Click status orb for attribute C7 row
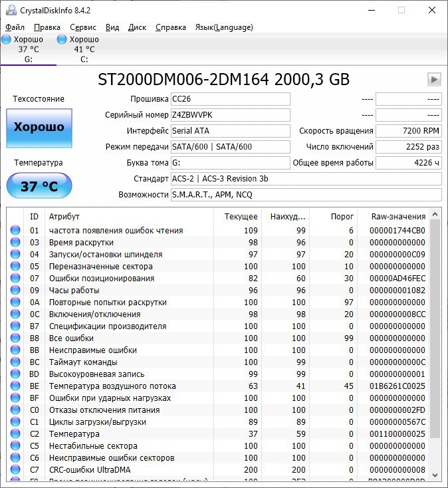Image resolution: width=448 pixels, height=488 pixels. tap(15, 469)
